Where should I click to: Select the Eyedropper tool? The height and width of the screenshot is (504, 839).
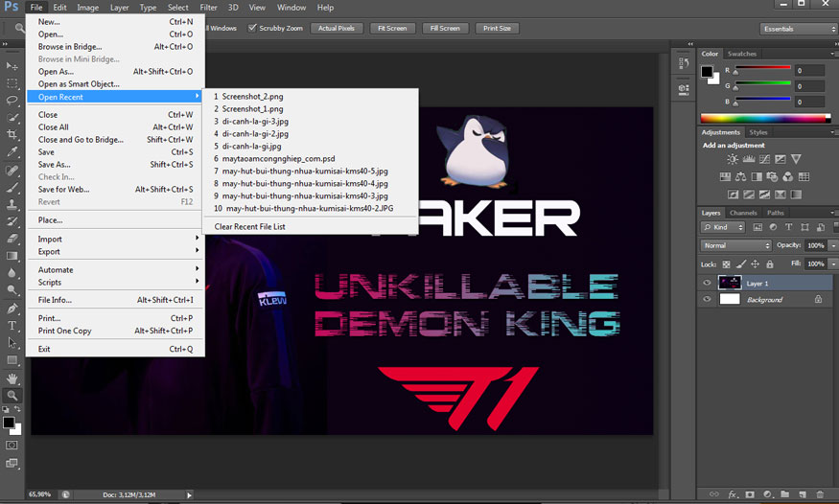(x=12, y=151)
